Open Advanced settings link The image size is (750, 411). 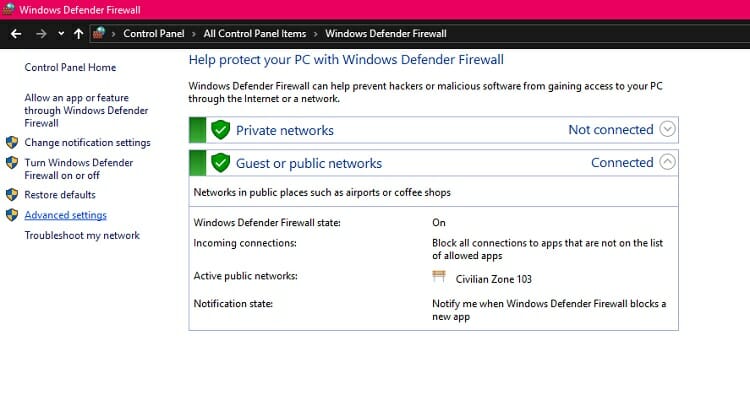click(x=66, y=215)
